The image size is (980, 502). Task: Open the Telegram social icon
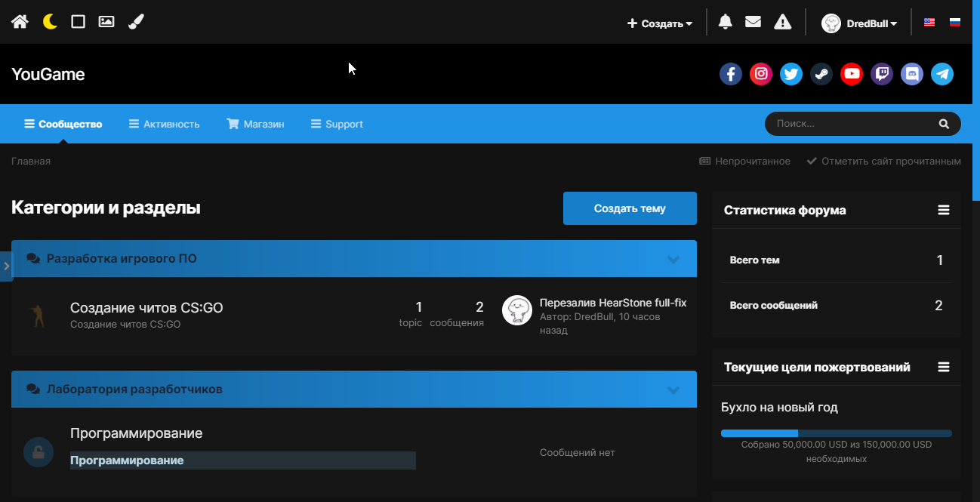[x=942, y=74]
